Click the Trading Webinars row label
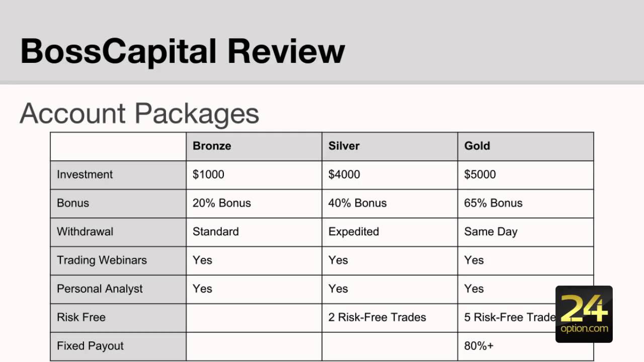This screenshot has width=644, height=362. pyautogui.click(x=102, y=260)
